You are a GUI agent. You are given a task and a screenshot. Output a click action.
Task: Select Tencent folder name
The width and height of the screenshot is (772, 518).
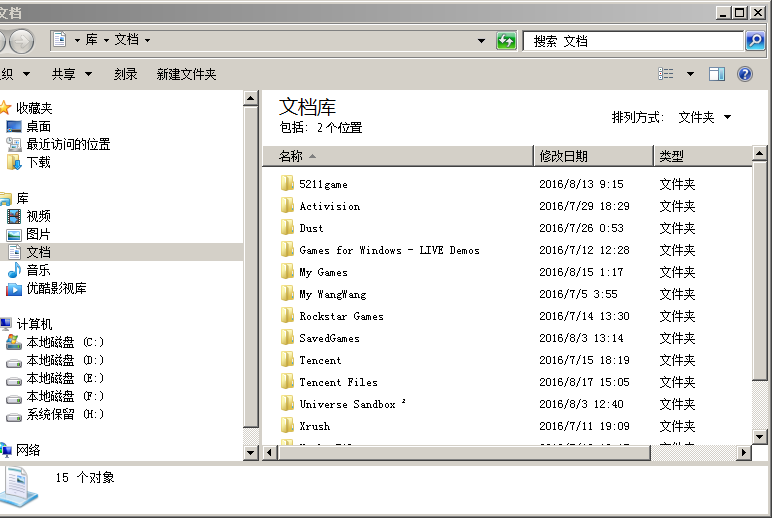point(320,360)
